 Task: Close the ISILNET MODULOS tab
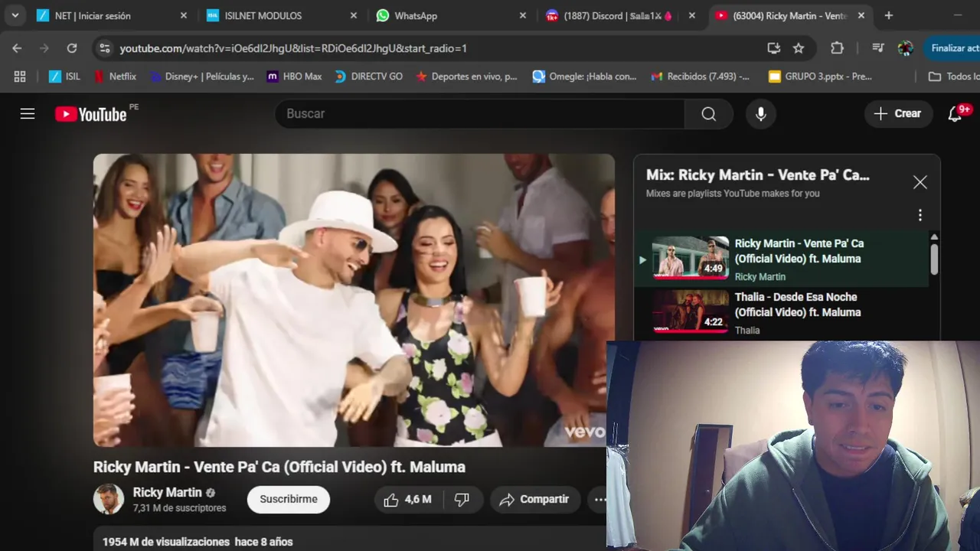point(353,15)
